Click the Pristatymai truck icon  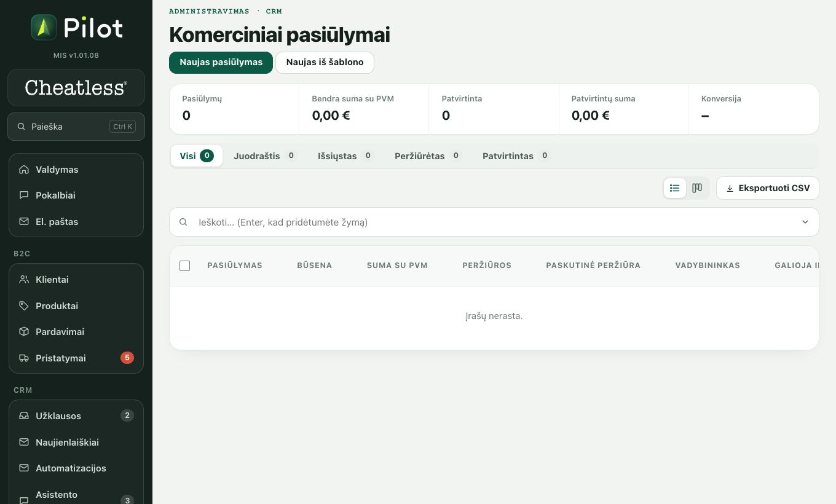coord(24,358)
